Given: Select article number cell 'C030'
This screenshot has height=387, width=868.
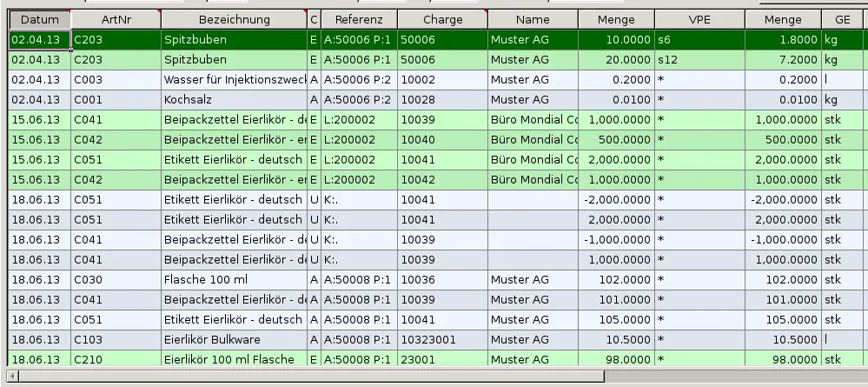Looking at the screenshot, I should click(x=116, y=280).
